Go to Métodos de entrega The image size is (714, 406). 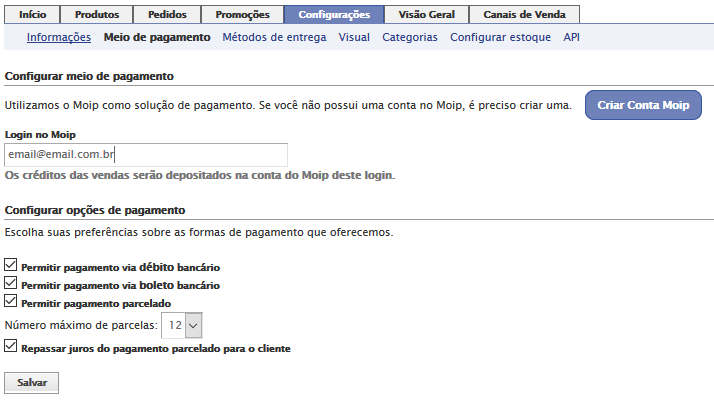click(274, 37)
